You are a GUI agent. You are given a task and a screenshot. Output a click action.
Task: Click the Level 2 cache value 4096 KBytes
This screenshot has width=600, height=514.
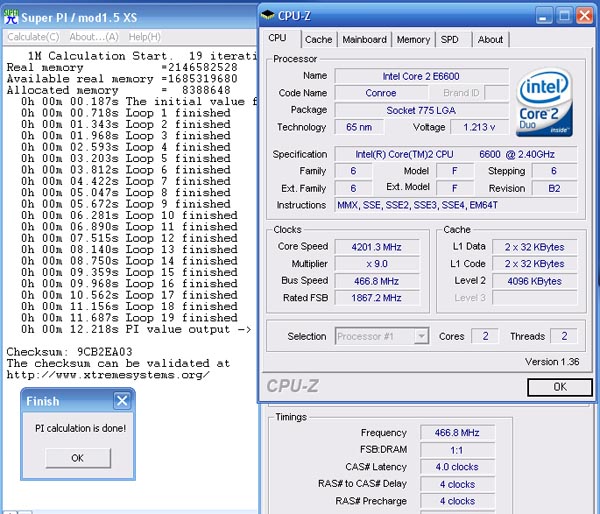click(x=535, y=281)
